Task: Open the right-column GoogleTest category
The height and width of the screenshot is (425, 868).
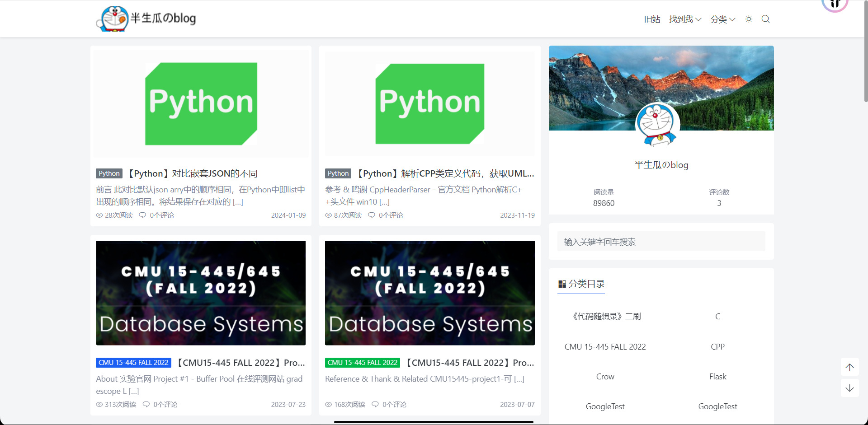Action: coord(717,406)
